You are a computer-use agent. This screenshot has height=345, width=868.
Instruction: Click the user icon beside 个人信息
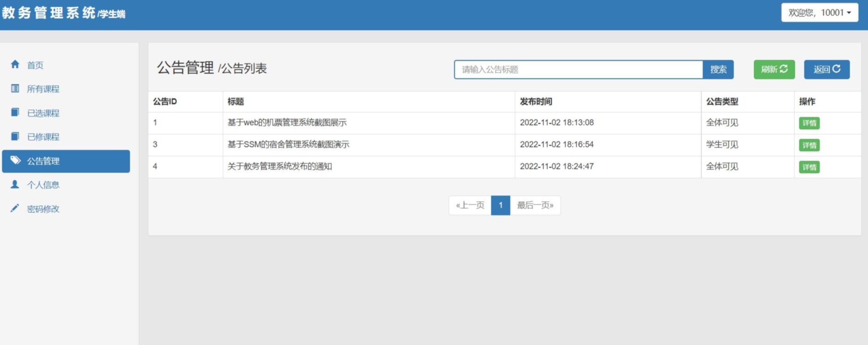click(x=15, y=184)
